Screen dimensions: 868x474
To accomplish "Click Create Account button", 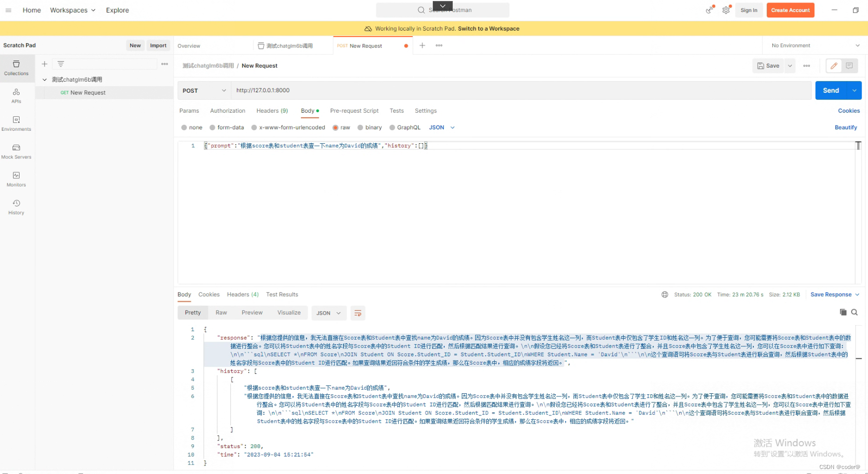I will point(790,10).
